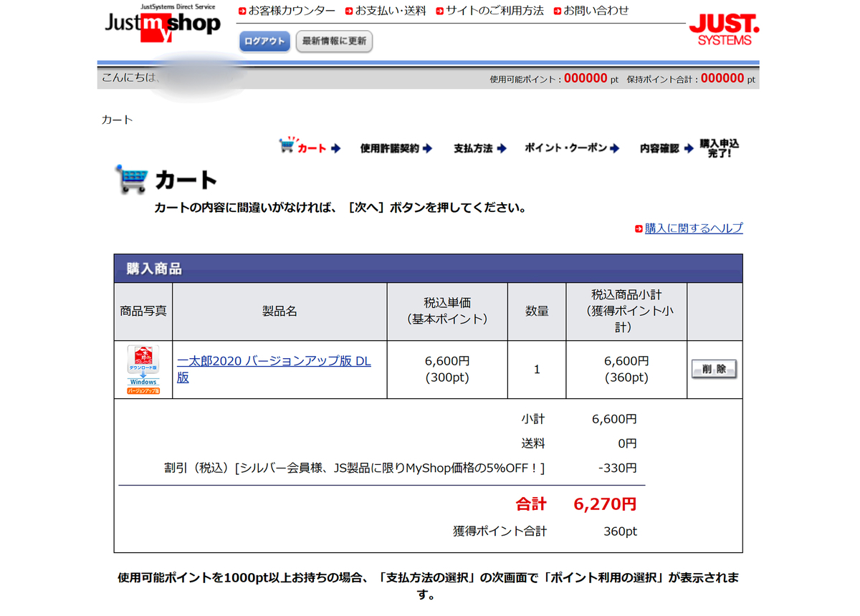Click the total 6,270円
The width and height of the screenshot is (860, 616).
click(605, 504)
